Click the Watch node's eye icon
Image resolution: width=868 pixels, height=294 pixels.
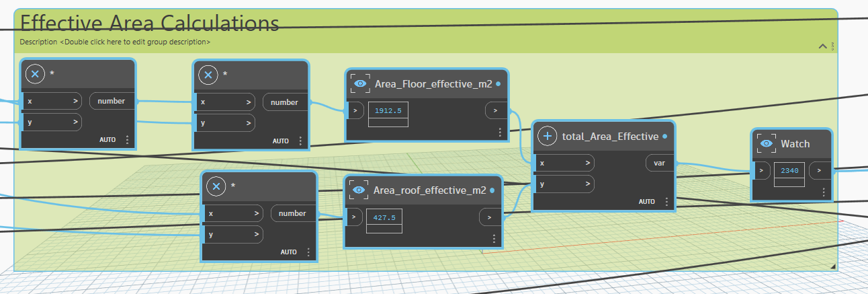pyautogui.click(x=767, y=144)
